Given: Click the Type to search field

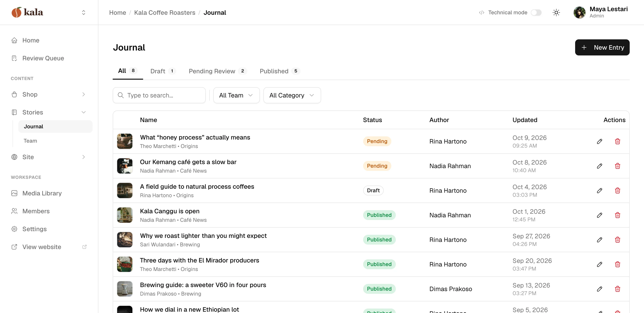Looking at the screenshot, I should 159,95.
